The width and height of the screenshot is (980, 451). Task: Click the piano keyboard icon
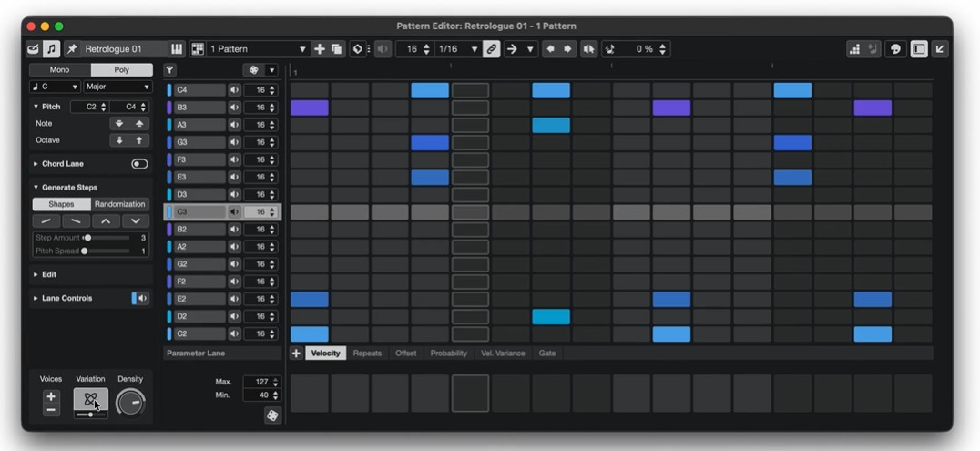pos(177,49)
